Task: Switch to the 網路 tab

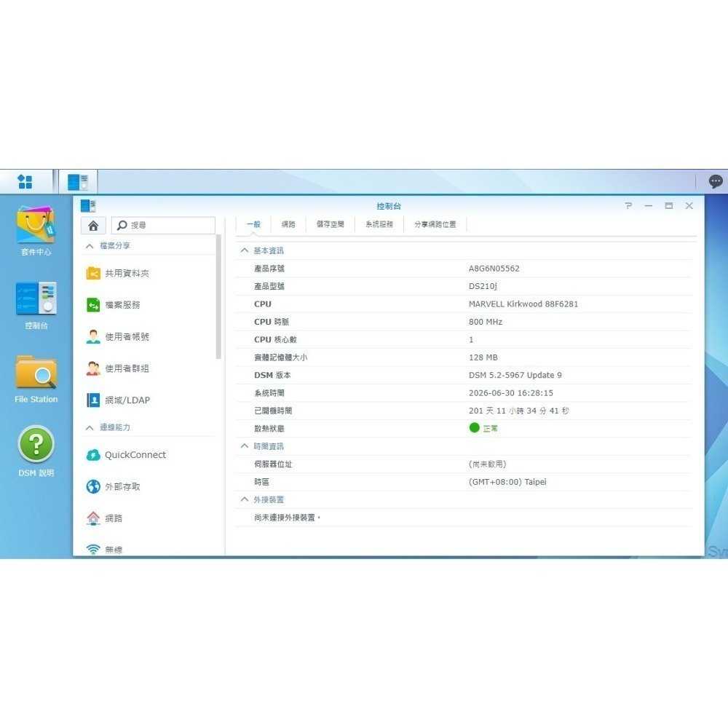Action: pos(288,224)
